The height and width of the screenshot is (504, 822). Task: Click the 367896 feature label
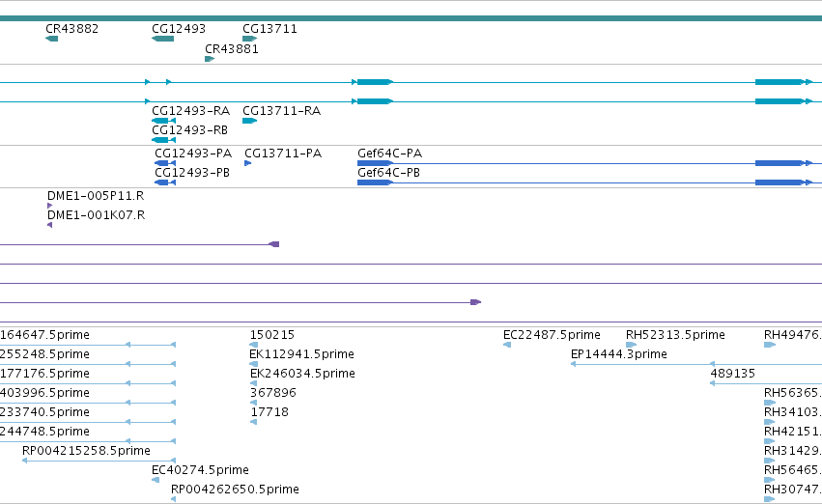point(273,392)
